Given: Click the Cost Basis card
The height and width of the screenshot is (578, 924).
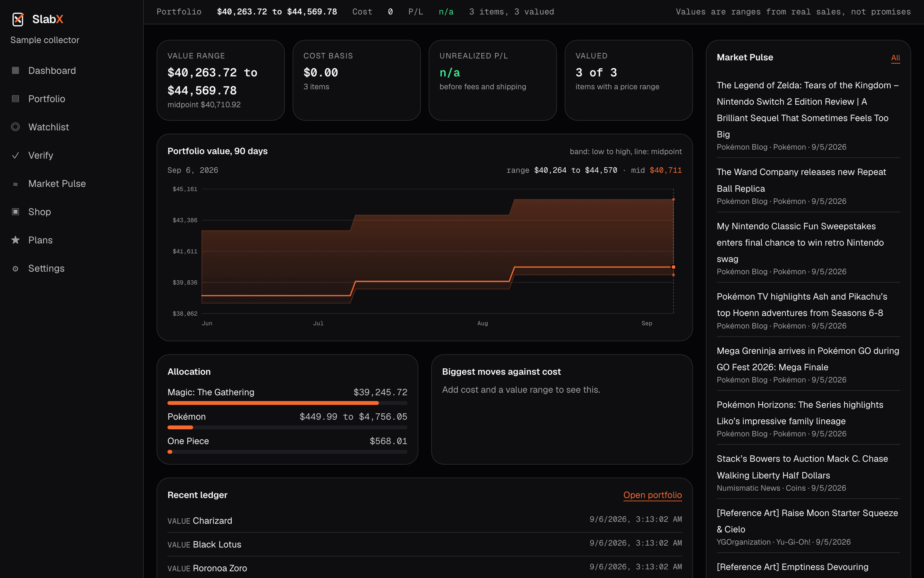Looking at the screenshot, I should coord(357,80).
